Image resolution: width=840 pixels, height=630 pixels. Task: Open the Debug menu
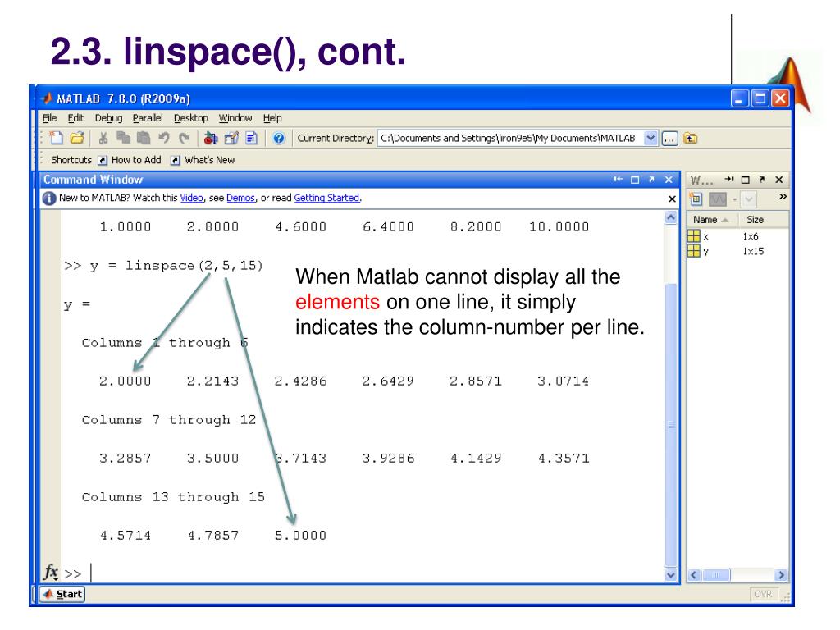(x=109, y=118)
